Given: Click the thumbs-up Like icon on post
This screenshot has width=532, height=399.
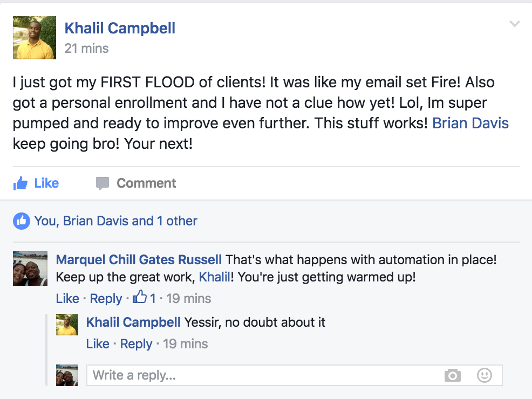Looking at the screenshot, I should [x=21, y=183].
